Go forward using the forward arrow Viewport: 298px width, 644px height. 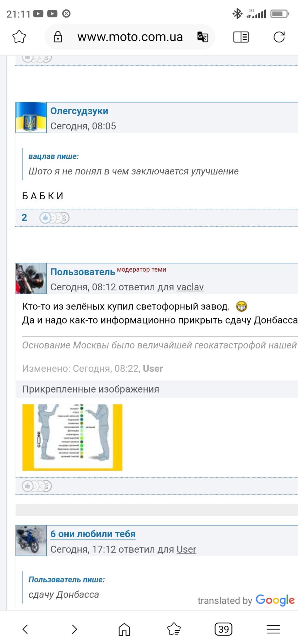point(74,629)
